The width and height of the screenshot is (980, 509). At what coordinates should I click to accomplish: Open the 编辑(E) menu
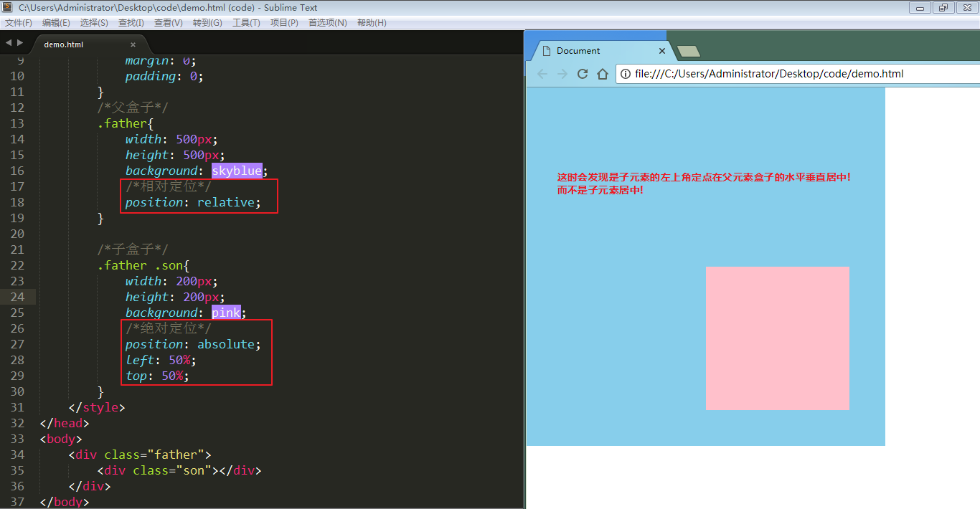[56, 23]
